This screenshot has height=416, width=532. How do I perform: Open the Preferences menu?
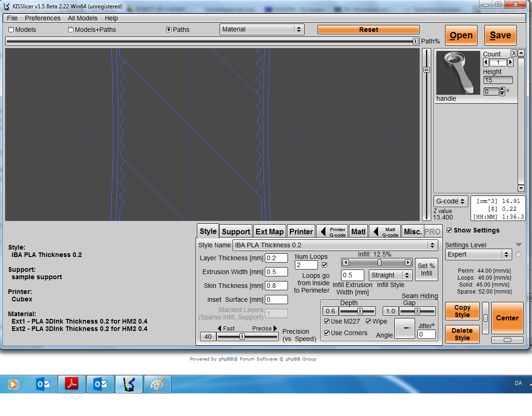43,18
